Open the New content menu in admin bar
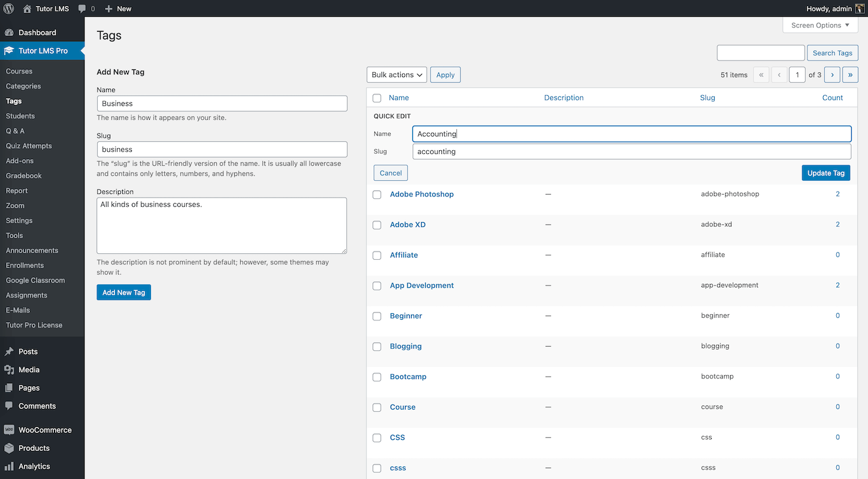 (x=118, y=8)
